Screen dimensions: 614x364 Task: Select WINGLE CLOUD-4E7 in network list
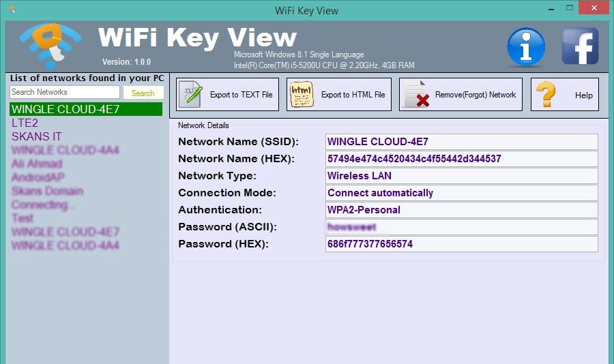(86, 109)
